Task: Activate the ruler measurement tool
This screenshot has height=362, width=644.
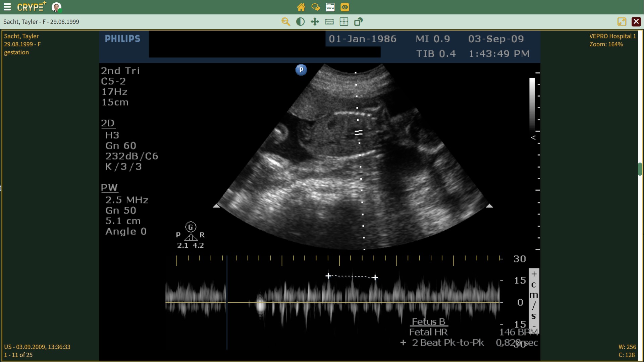Action: coord(329,22)
